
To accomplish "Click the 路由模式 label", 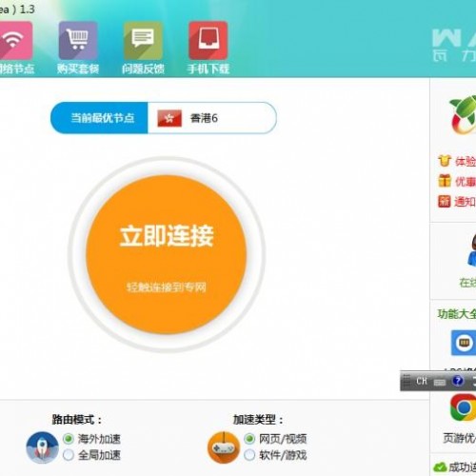I will click(77, 420).
